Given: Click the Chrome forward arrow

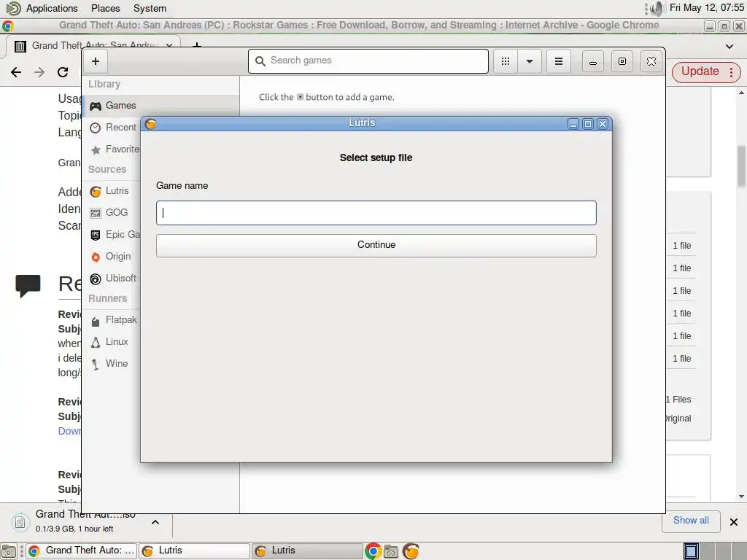Looking at the screenshot, I should tap(39, 72).
